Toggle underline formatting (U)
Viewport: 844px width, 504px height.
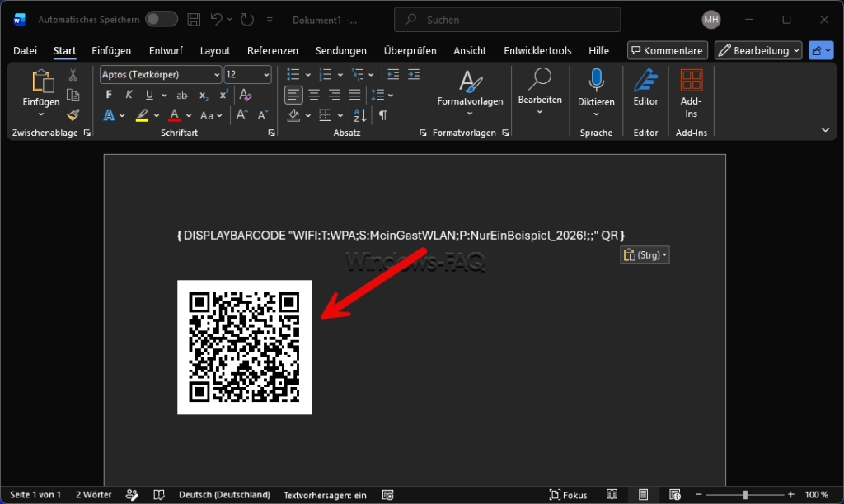click(x=149, y=96)
